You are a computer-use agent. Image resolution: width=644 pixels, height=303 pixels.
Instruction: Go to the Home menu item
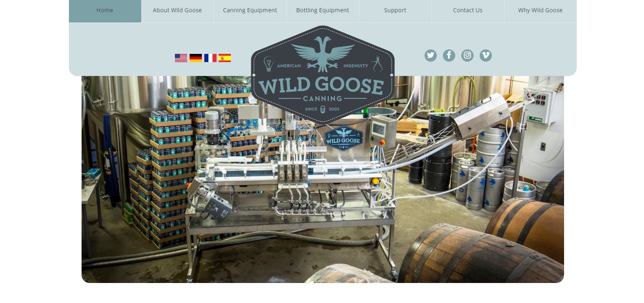[x=105, y=11]
